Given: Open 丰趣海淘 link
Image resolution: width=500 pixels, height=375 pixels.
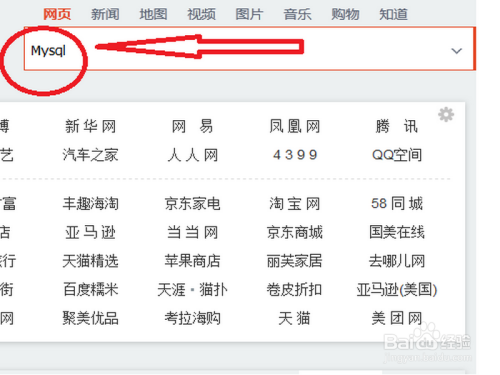Looking at the screenshot, I should (90, 204).
